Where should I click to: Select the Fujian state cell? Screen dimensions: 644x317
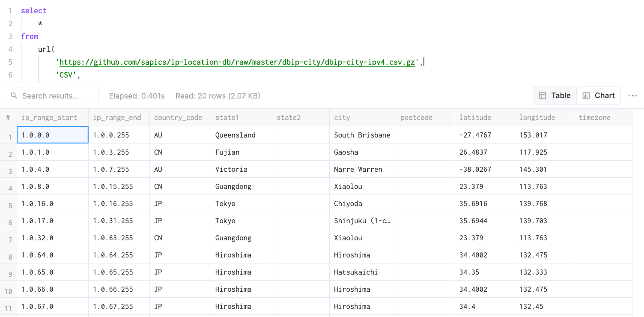227,152
